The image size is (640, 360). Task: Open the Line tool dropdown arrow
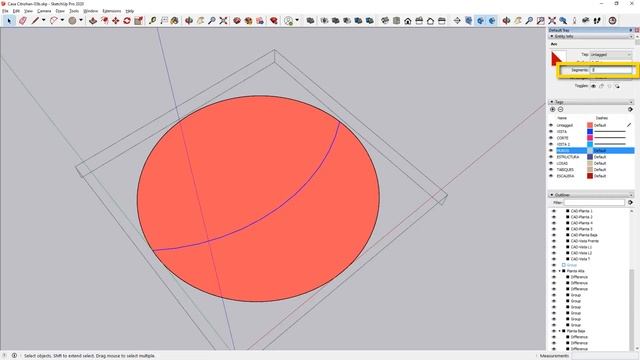43,20
